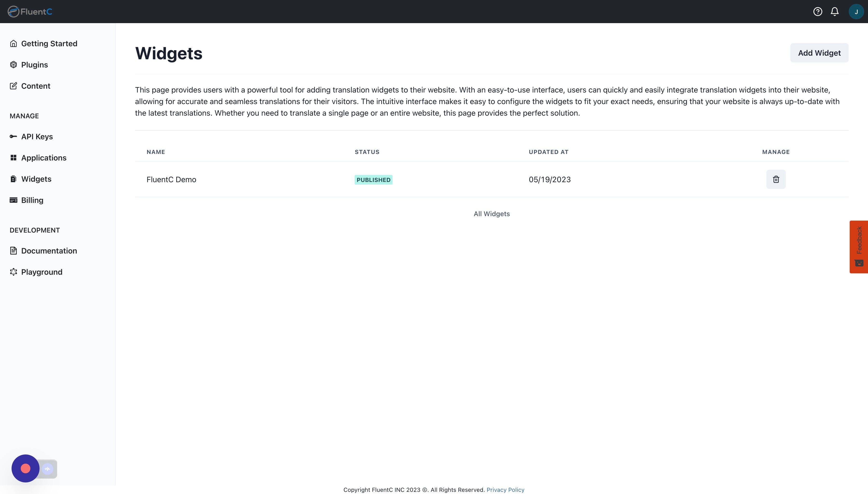
Task: Go to Getting Started page
Action: point(49,43)
